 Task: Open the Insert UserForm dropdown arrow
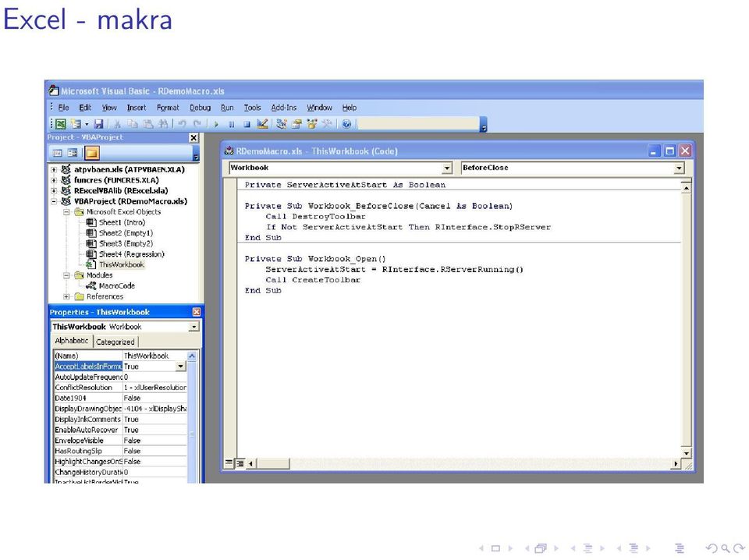click(87, 124)
